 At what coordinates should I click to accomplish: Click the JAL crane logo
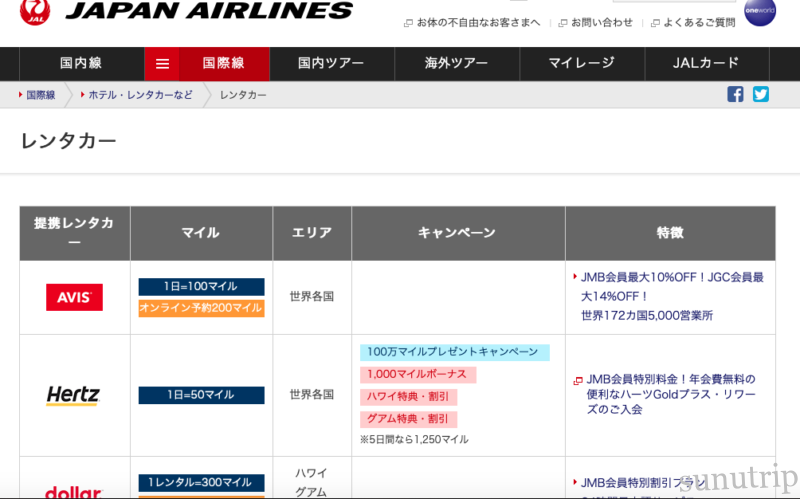click(x=34, y=12)
